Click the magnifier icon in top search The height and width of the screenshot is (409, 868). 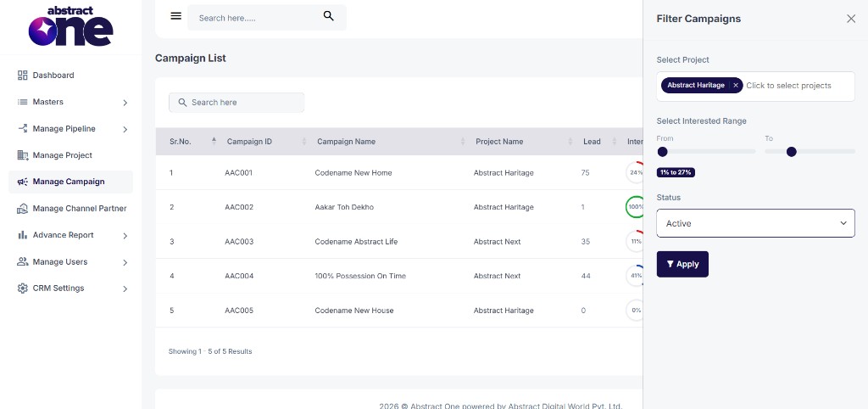click(328, 16)
